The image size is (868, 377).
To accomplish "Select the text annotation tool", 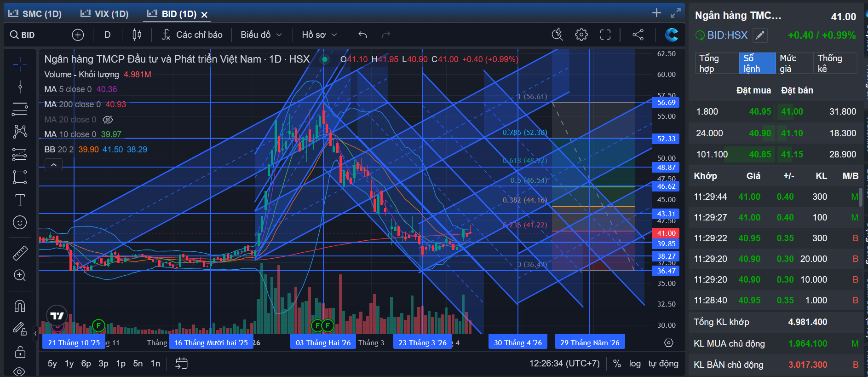I will coord(20,200).
